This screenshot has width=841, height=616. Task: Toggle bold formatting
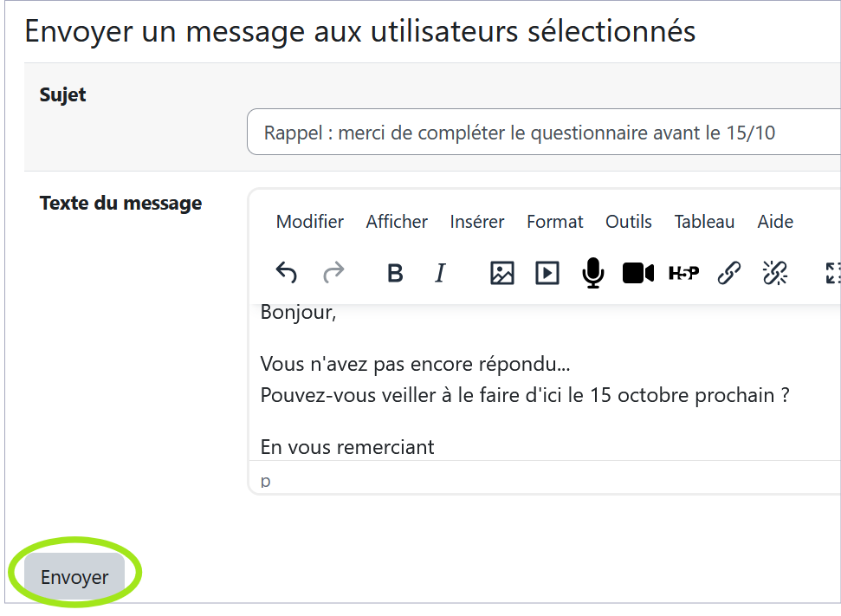point(395,274)
